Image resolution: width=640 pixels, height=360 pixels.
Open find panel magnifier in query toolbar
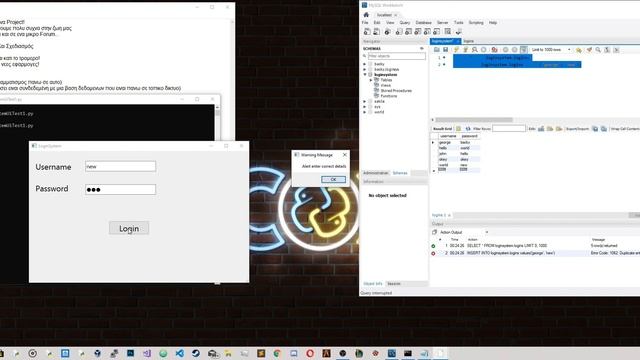(x=598, y=49)
